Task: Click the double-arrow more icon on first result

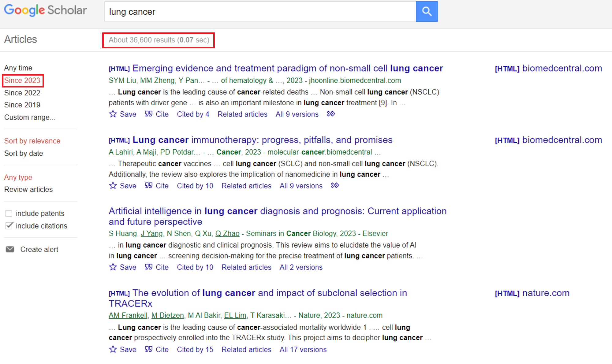Action: point(331,114)
